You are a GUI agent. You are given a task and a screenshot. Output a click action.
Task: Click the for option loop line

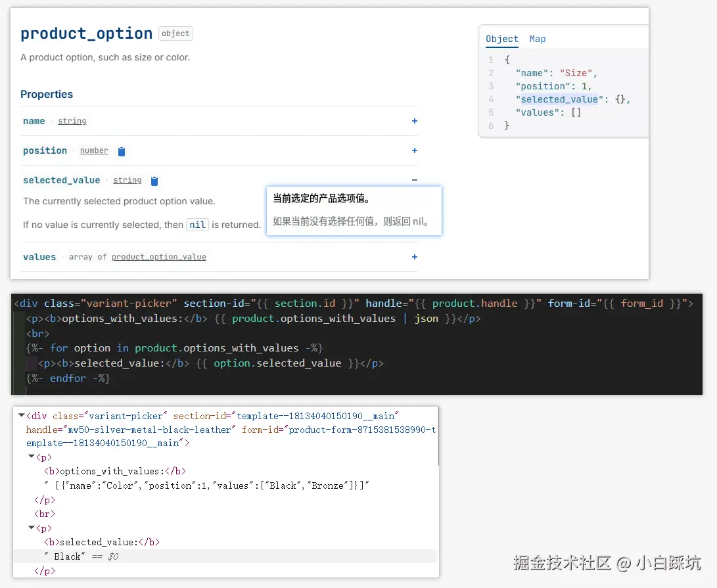tap(175, 348)
